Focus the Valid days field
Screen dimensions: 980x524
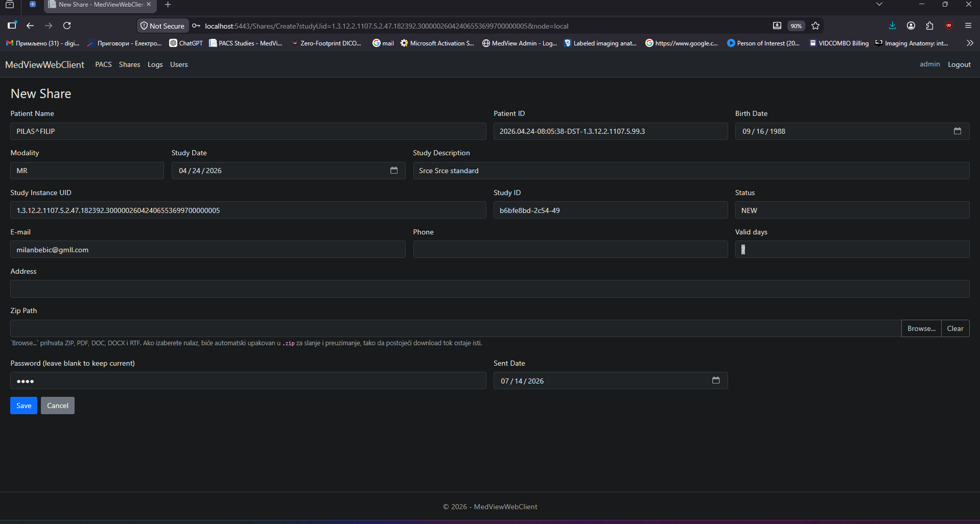tap(852, 249)
